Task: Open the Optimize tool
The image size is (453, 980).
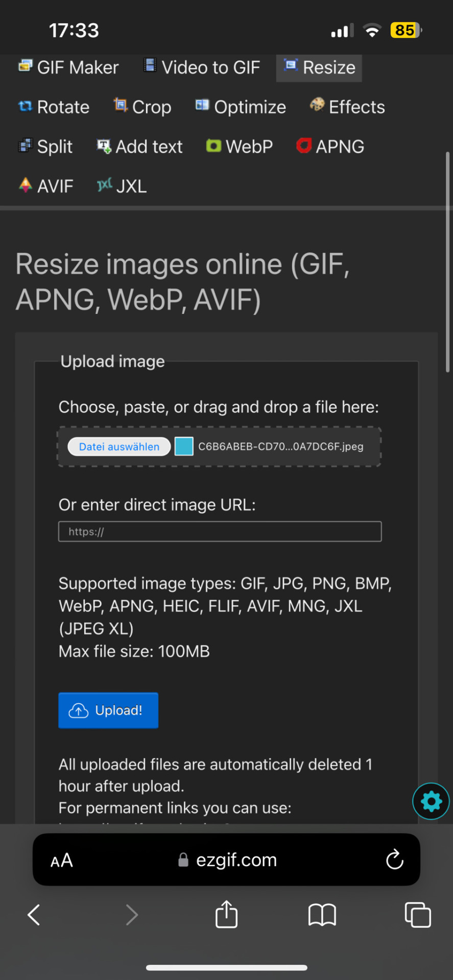Action: pyautogui.click(x=241, y=107)
